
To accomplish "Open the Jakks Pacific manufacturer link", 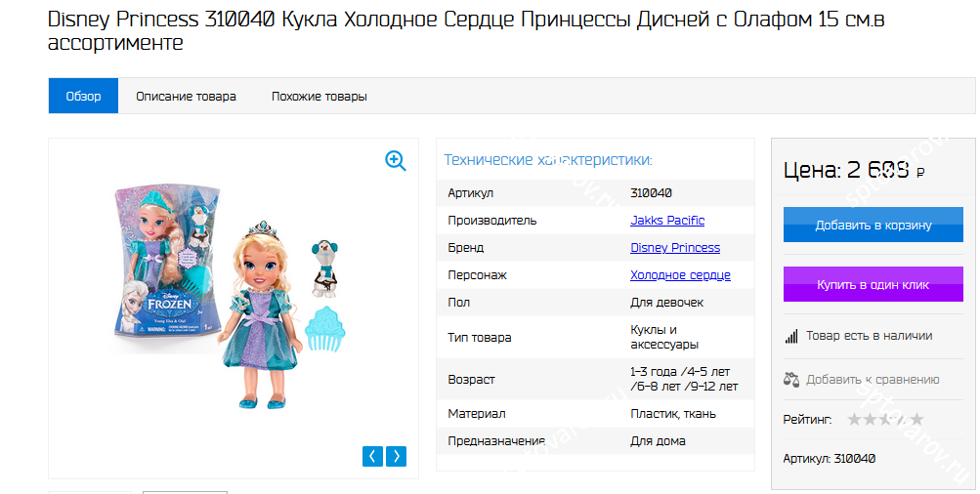I will (x=667, y=221).
